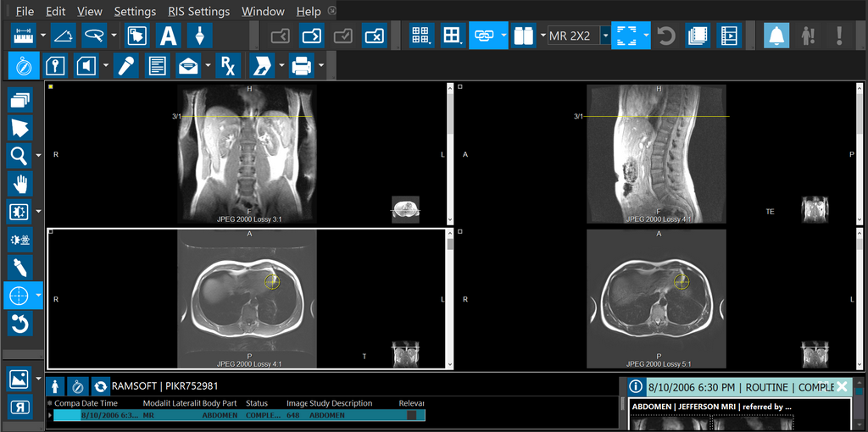
Task: Open the microphone dictation tool
Action: point(126,65)
